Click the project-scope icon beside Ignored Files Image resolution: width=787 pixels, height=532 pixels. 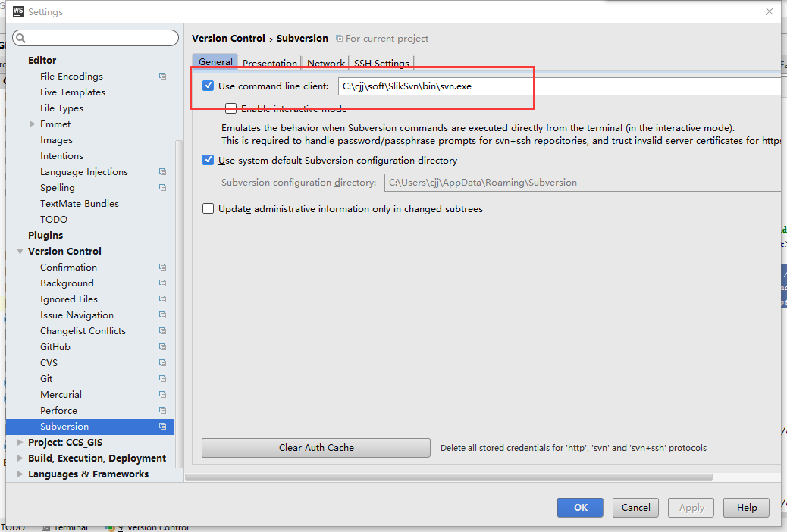(x=162, y=299)
